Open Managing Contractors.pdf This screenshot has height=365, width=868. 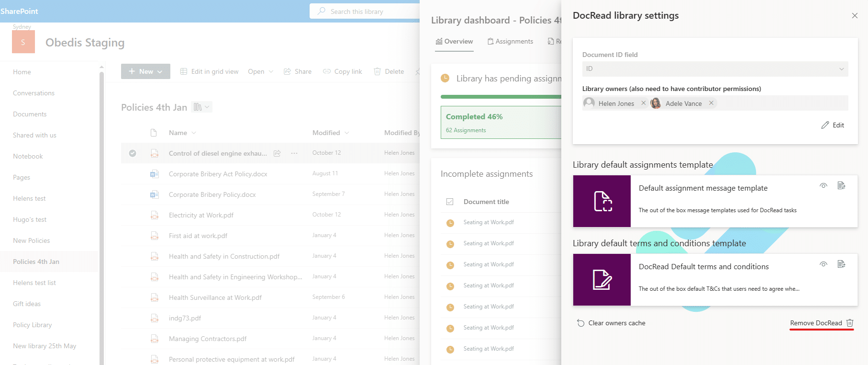click(x=208, y=339)
